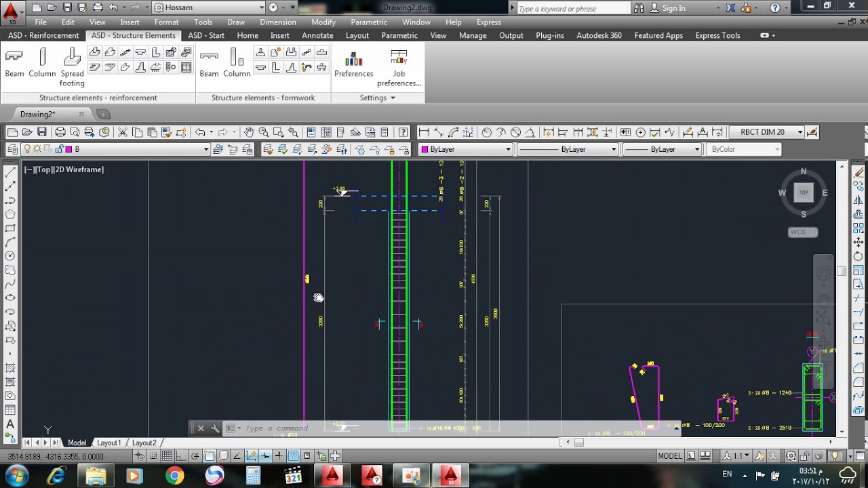Open the Dimension menu
Viewport: 868px width, 488px height.
278,22
